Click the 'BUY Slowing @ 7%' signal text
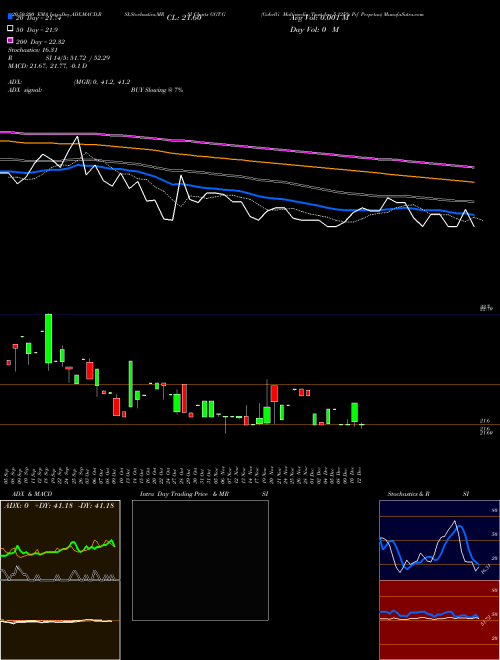This screenshot has width=500, height=660. point(157,90)
